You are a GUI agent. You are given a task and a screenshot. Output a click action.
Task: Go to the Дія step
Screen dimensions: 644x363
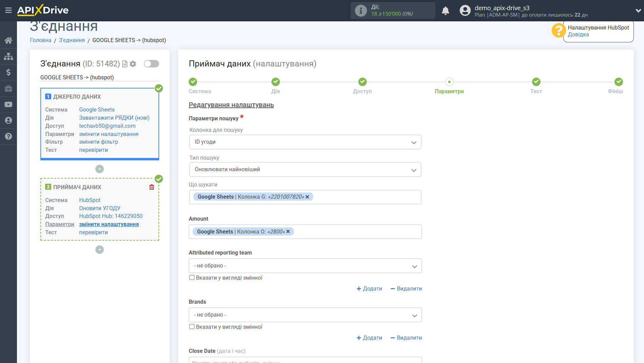coord(276,82)
